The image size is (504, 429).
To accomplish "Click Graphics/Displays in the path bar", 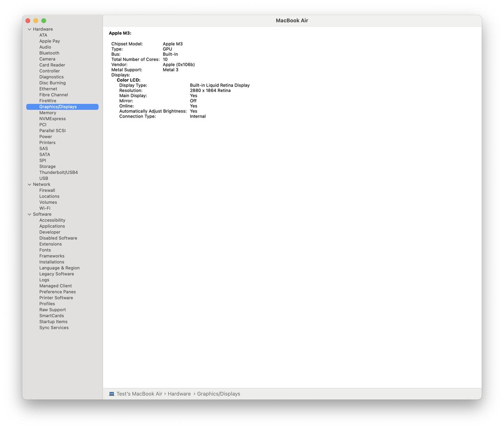I will click(219, 394).
